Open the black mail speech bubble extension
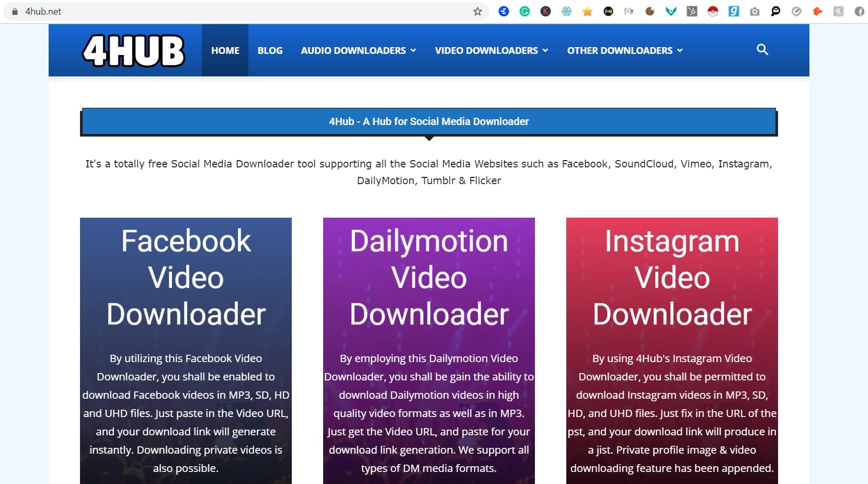This screenshot has height=484, width=868. (775, 11)
